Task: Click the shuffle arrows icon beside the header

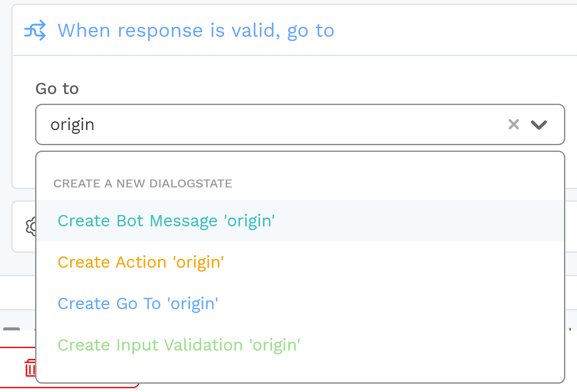Action: pos(35,31)
